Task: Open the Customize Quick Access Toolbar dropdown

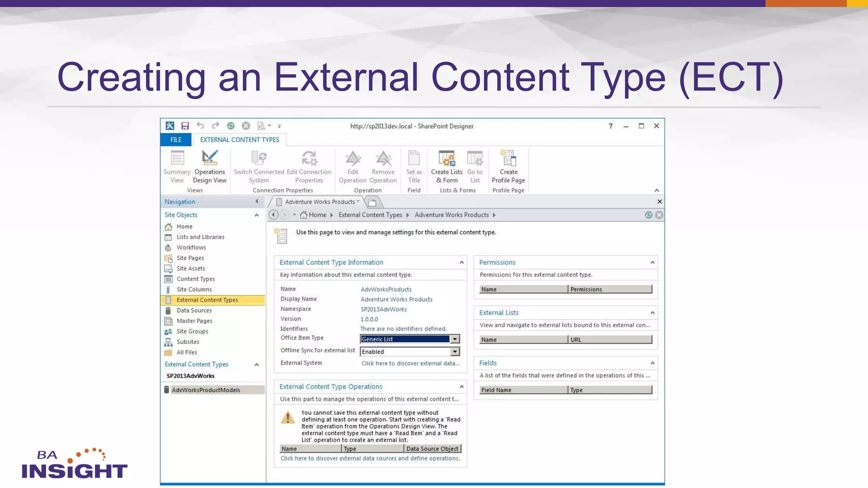Action: coord(279,126)
